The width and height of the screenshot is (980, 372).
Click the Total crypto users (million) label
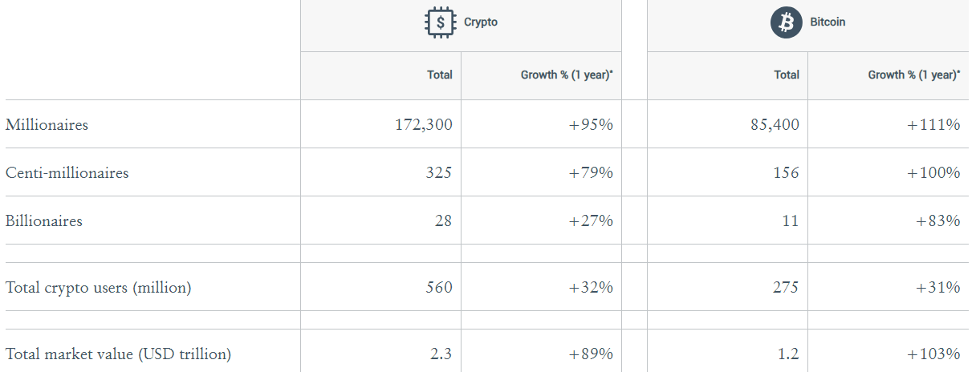[x=98, y=288]
